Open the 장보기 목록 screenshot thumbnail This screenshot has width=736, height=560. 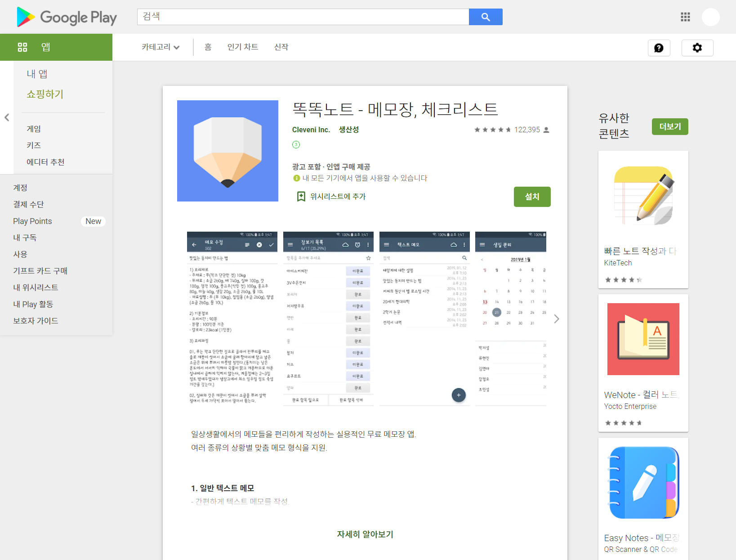[x=328, y=319]
